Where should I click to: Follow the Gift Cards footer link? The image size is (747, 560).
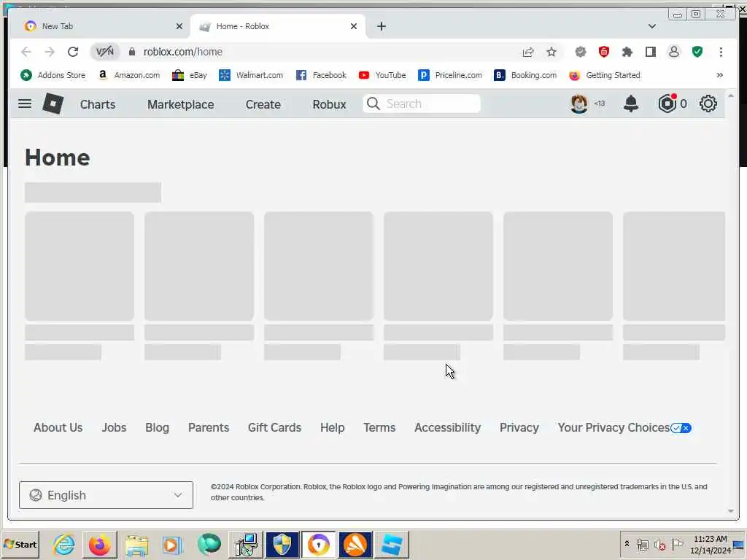[x=274, y=427]
